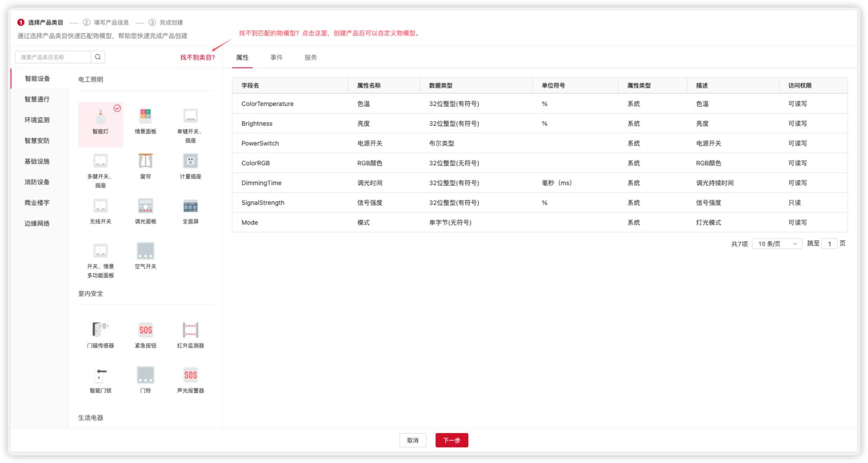Choose the 调光面板 dimmer panel icon

(x=146, y=206)
